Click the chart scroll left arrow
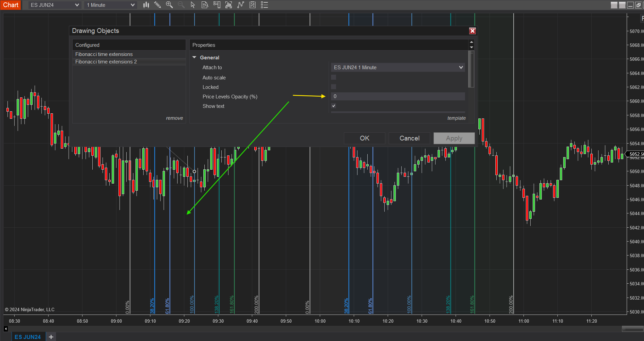This screenshot has height=341, width=644. [6, 328]
